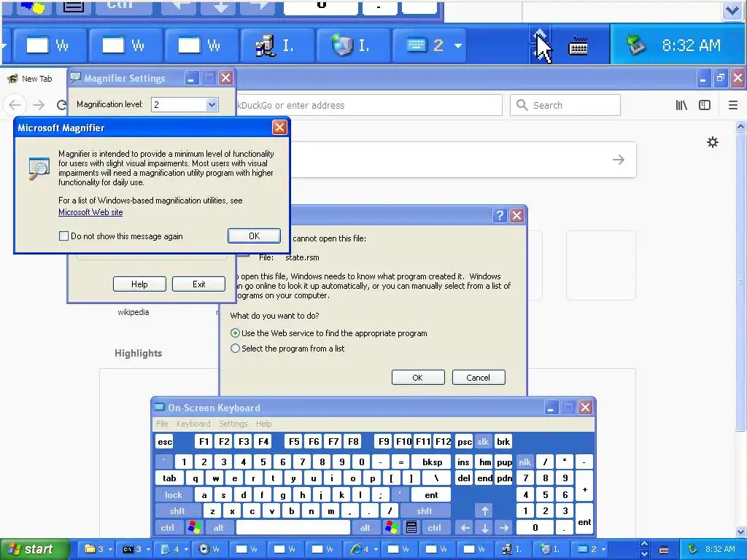This screenshot has height=560, width=747.
Task: Click Cancel in the cannot open file dialog
Action: pos(479,378)
